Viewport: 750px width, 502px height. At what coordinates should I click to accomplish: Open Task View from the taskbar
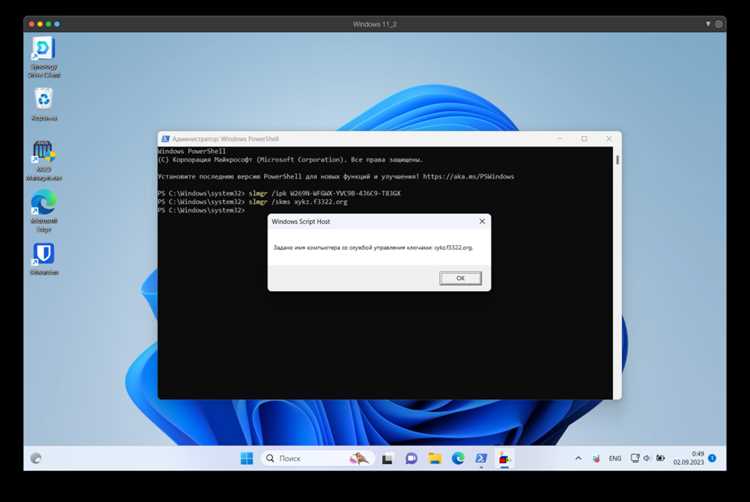coord(387,459)
